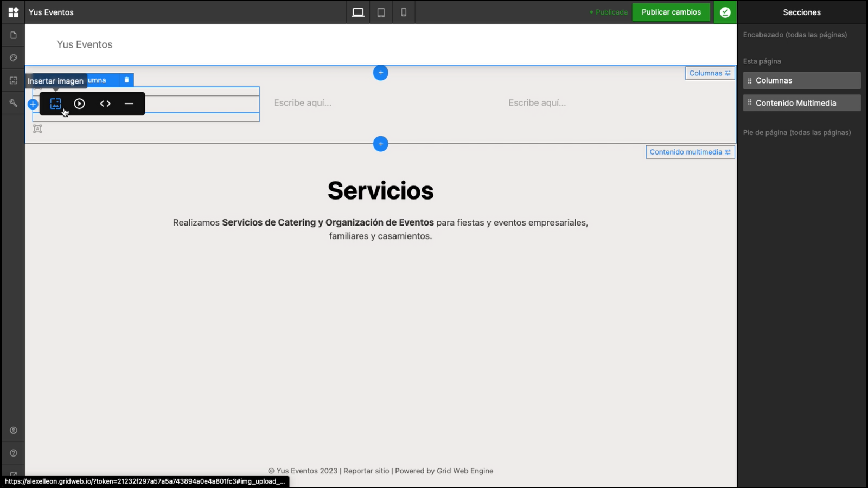Open the pages panel in left sidebar
This screenshot has width=868, height=488.
tap(14, 35)
